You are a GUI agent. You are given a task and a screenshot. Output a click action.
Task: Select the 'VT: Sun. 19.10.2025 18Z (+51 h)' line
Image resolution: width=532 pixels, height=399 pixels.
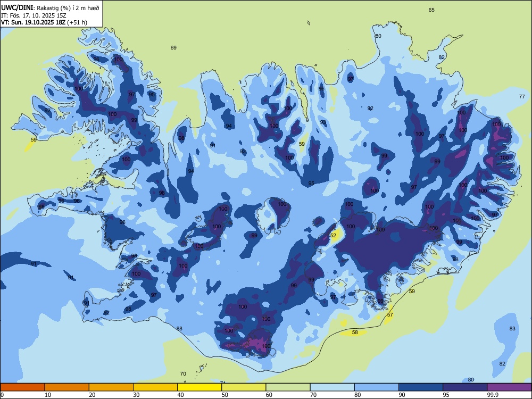click(x=44, y=22)
